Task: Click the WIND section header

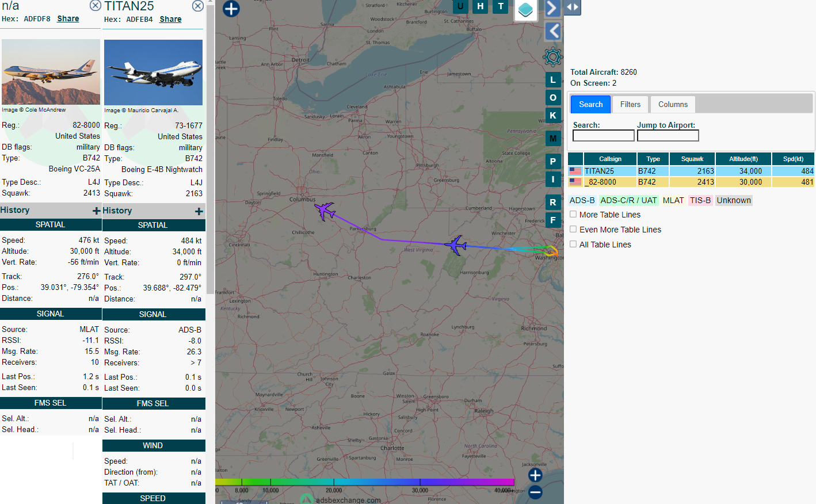Action: [x=153, y=445]
